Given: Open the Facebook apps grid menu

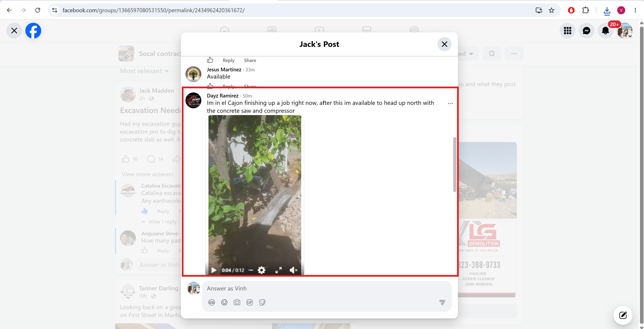Looking at the screenshot, I should [568, 31].
